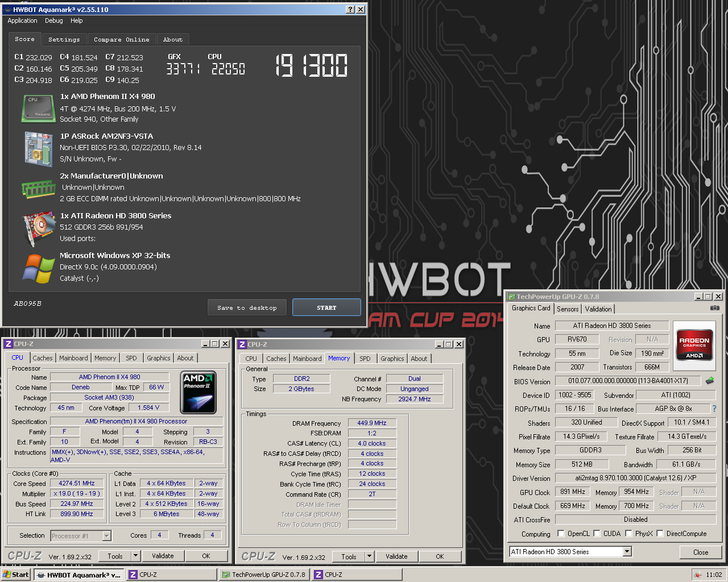Open the Debug menu in Aquamark

(x=54, y=20)
